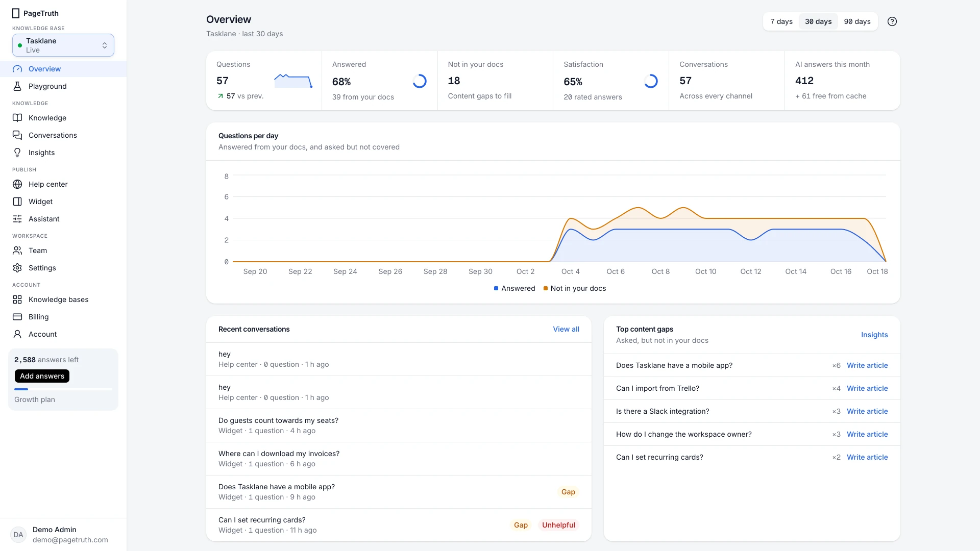The image size is (980, 551).
Task: Open the Tasklane knowledge base selector
Action: [63, 45]
